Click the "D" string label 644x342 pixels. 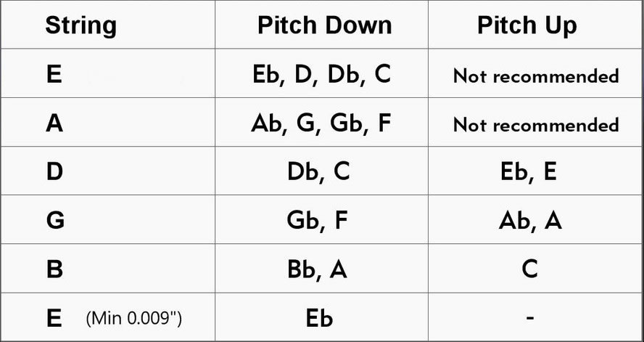54,171
